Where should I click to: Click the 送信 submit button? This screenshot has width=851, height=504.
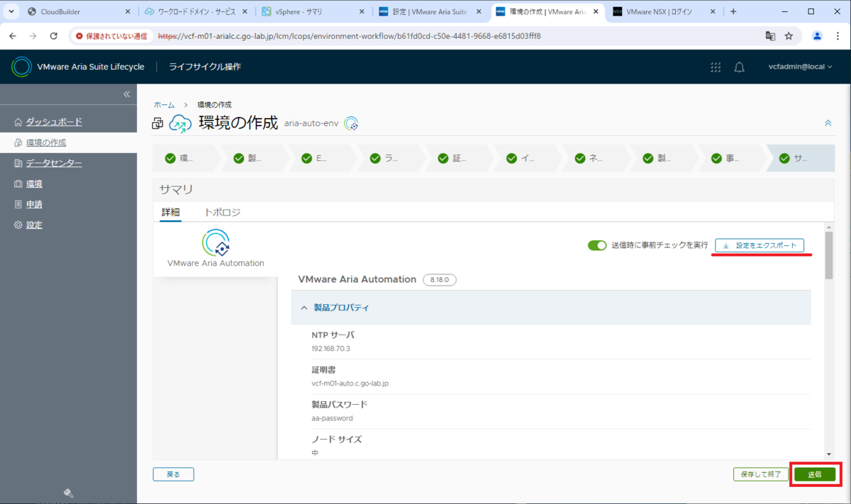[814, 474]
